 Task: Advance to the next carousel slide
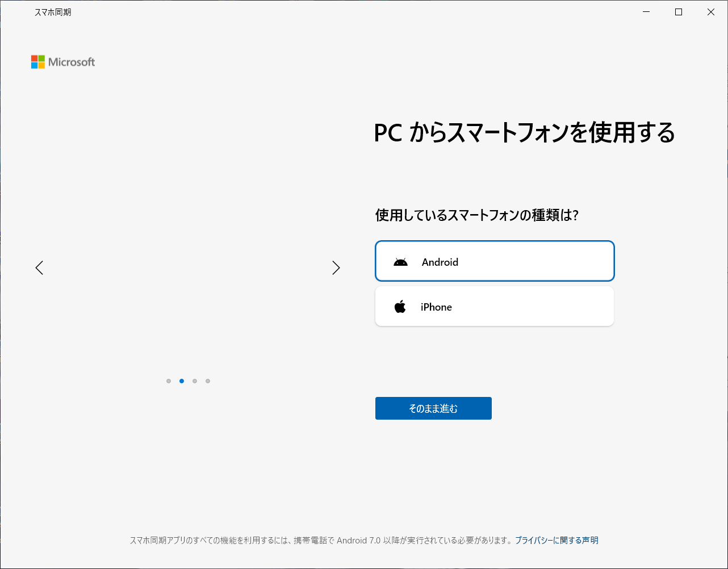point(336,267)
